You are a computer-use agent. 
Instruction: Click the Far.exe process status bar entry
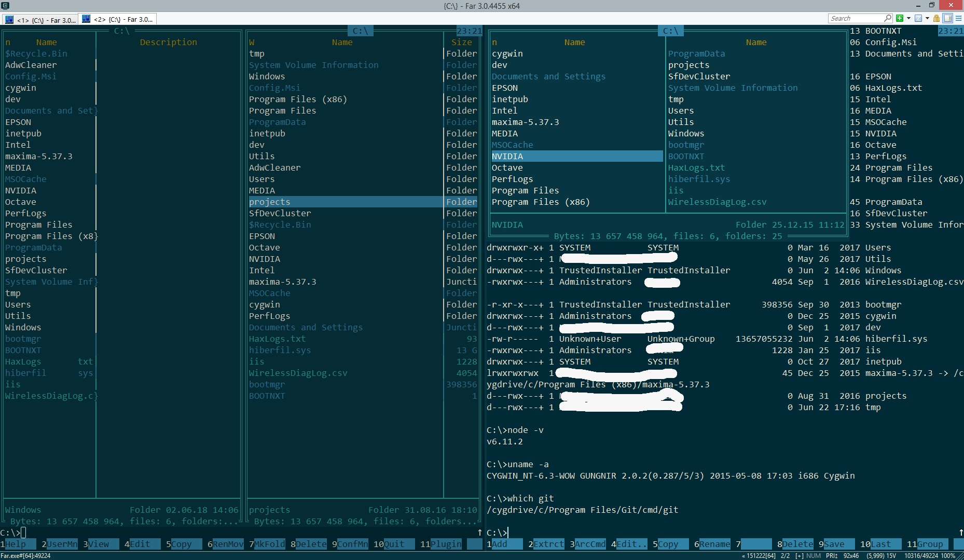tap(26, 555)
